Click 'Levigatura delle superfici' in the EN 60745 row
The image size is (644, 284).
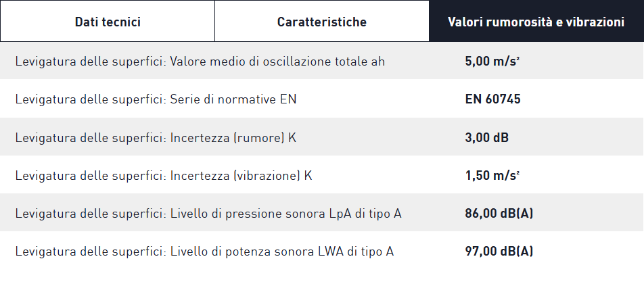coord(90,99)
